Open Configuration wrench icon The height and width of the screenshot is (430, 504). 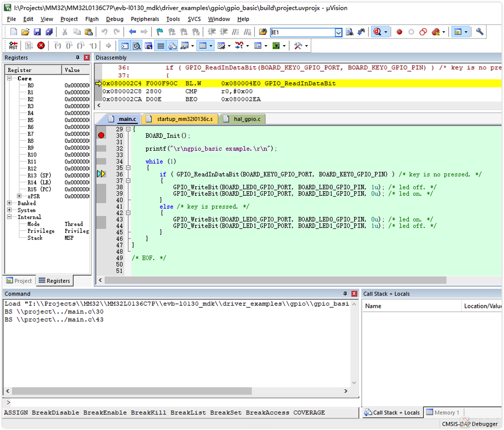click(480, 32)
